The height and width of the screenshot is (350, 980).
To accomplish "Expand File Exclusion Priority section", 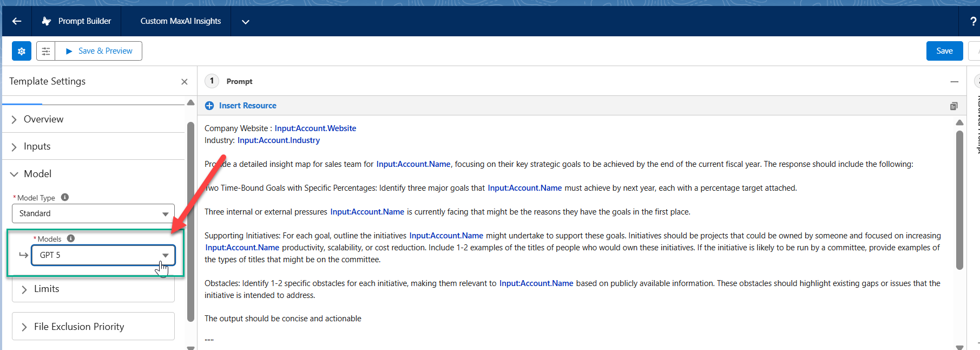I will pos(78,327).
